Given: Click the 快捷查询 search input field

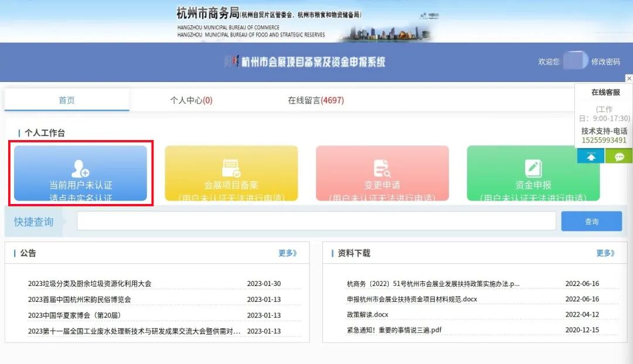Looking at the screenshot, I should (318, 220).
